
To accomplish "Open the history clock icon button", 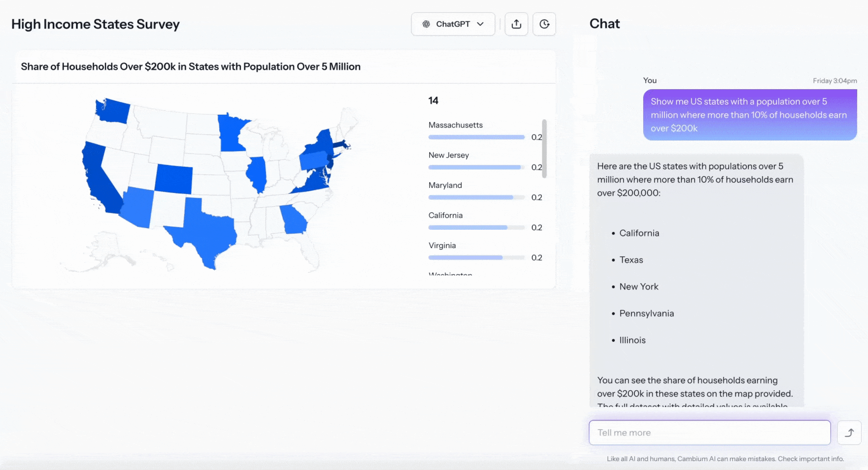I will click(x=544, y=24).
